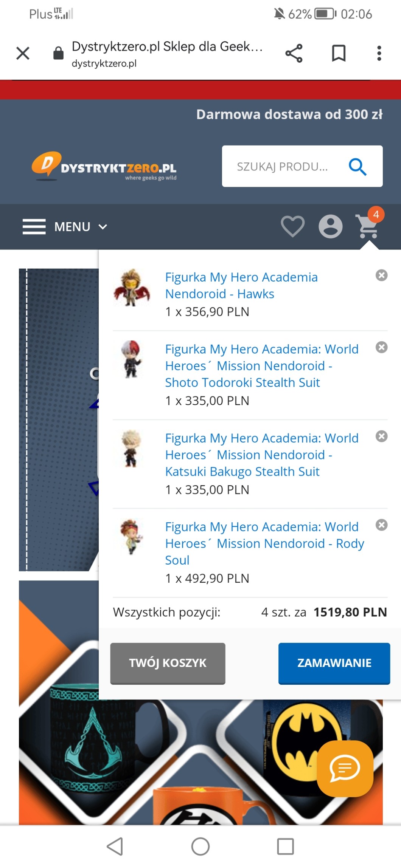Open the wishlist heart icon

coord(293,226)
